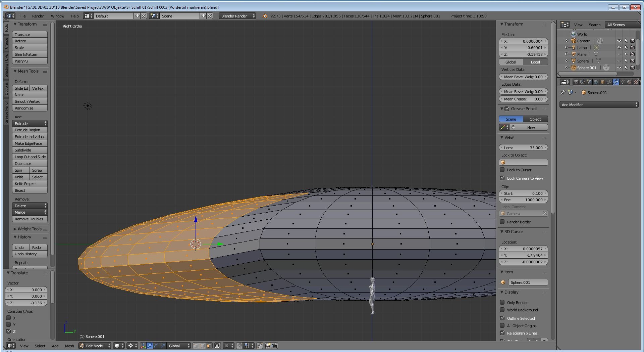Open the Material properties tab icon
This screenshot has height=352, width=644.
(629, 82)
